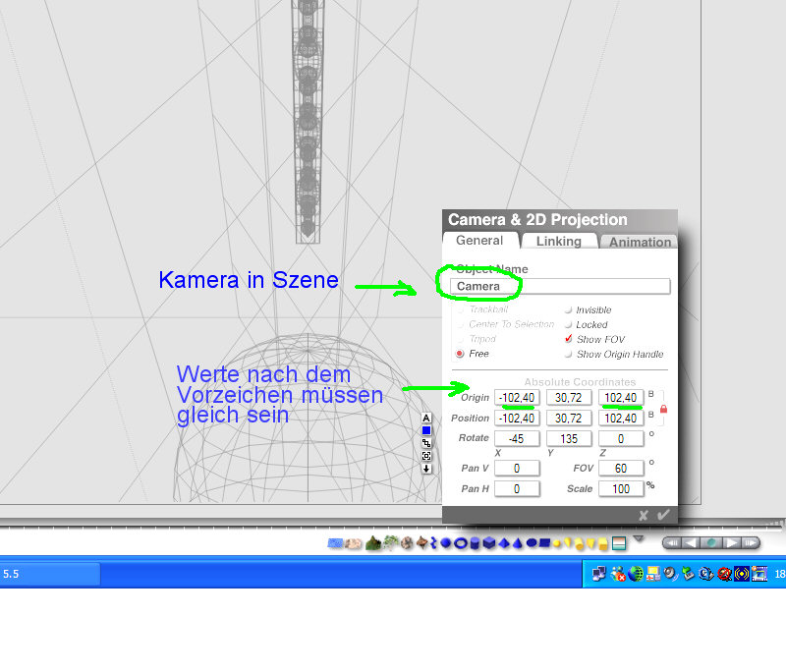Toggle the red lock for origin/position

664,409
